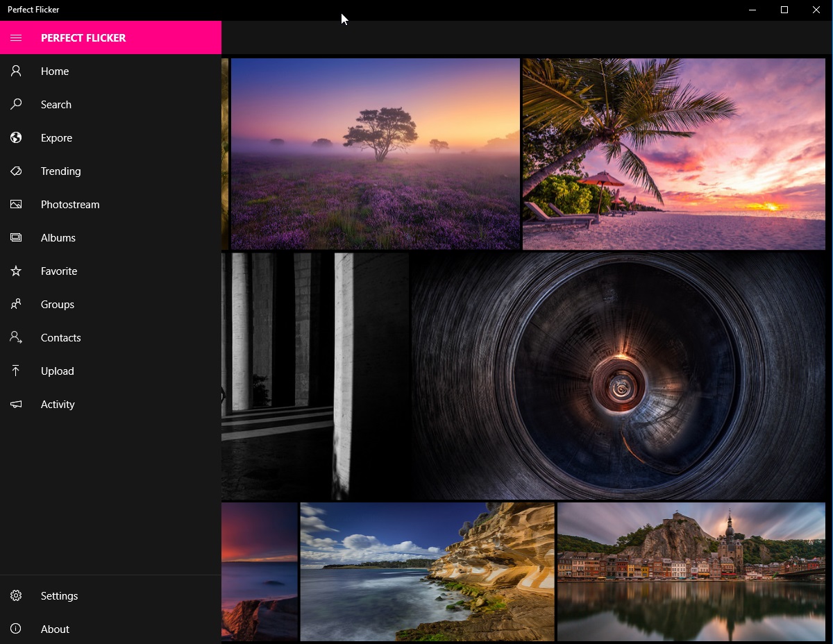The image size is (833, 644).
Task: Open Explore via the globe icon
Action: point(16,137)
